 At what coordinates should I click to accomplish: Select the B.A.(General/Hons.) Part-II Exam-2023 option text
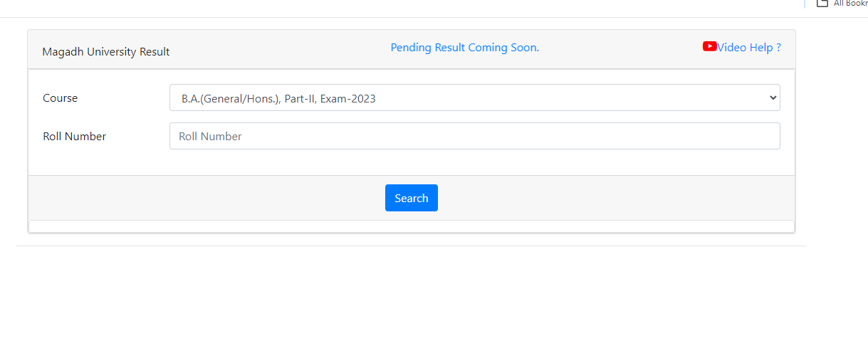278,99
